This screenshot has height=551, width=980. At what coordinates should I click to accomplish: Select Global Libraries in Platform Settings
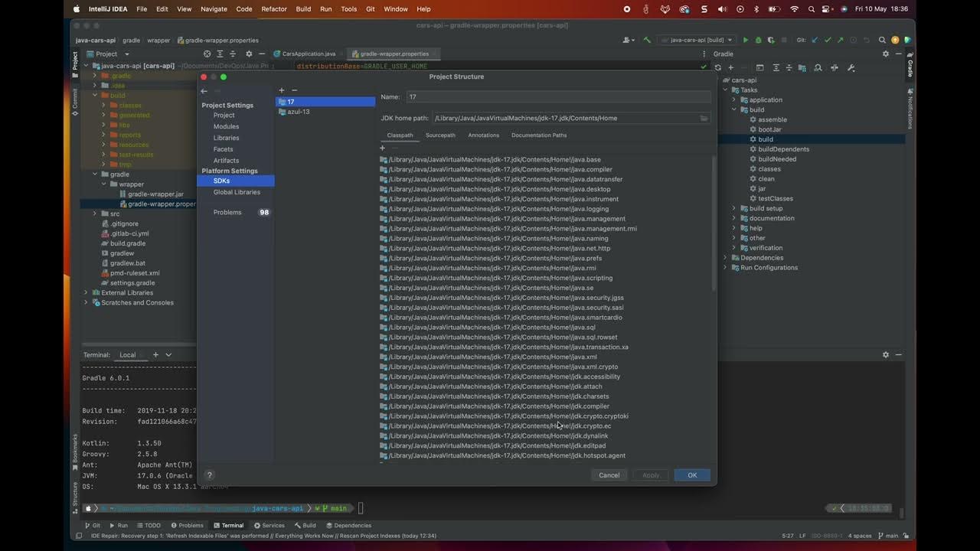click(x=237, y=192)
